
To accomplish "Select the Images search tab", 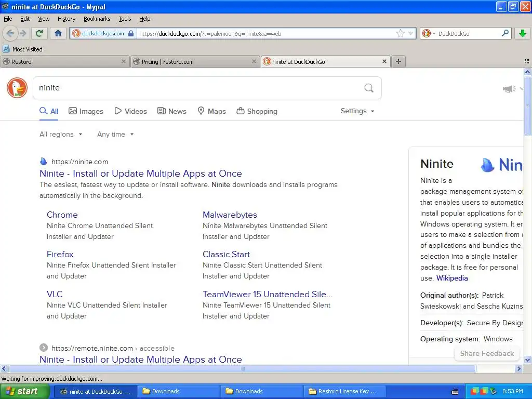I will point(86,111).
